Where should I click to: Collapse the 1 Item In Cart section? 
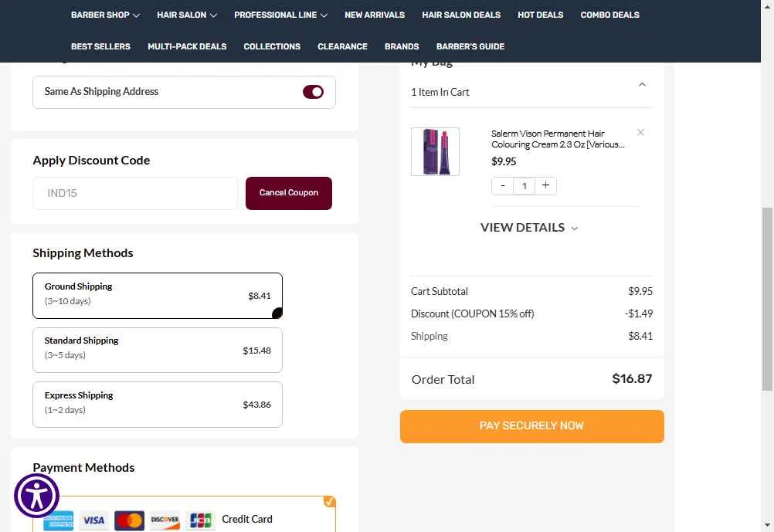pyautogui.click(x=642, y=84)
